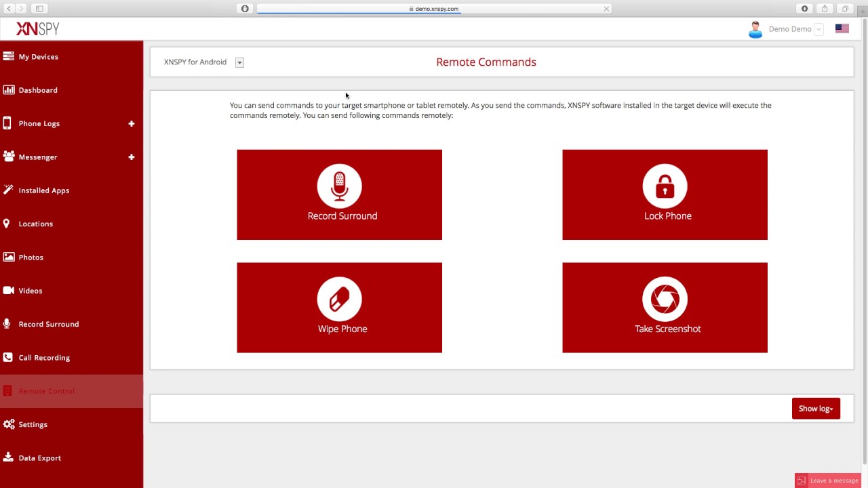Click the Videos camera icon
Viewport: 868px width, 488px height.
pos(8,290)
